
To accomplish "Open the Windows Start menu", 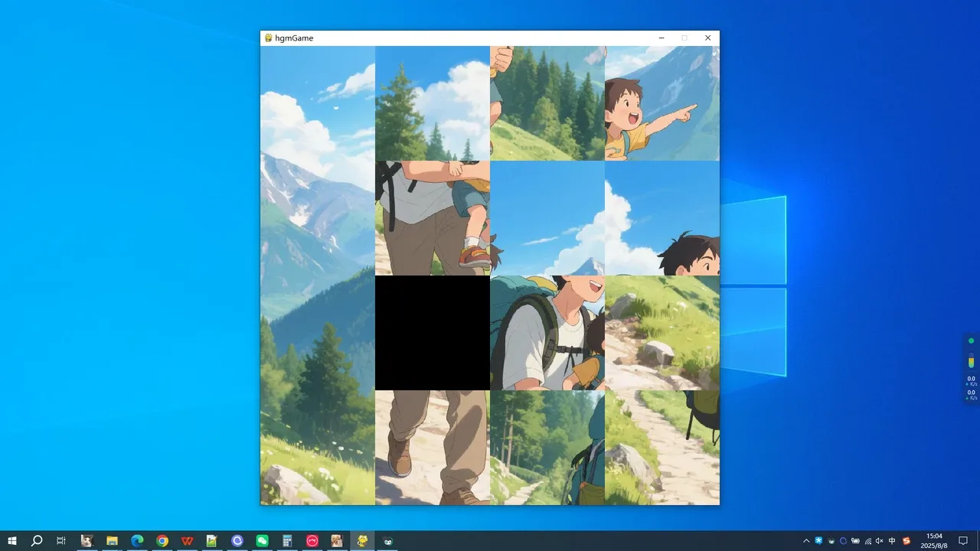I will coord(12,541).
